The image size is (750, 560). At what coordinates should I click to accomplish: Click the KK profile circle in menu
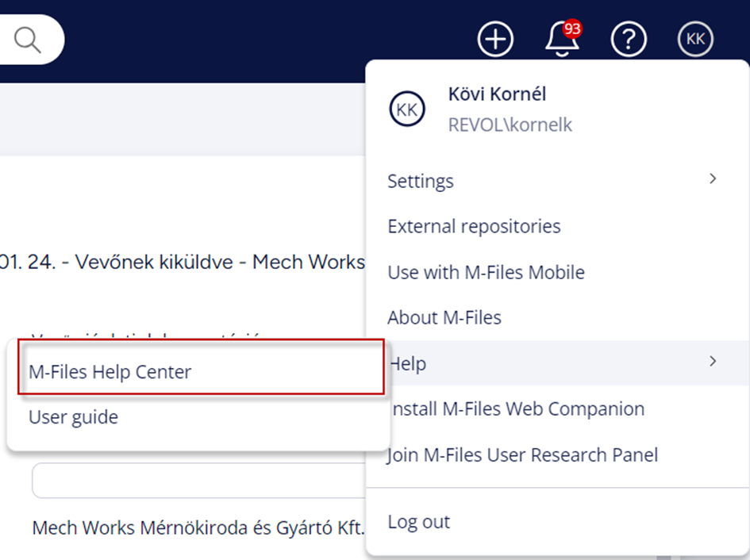(x=407, y=109)
